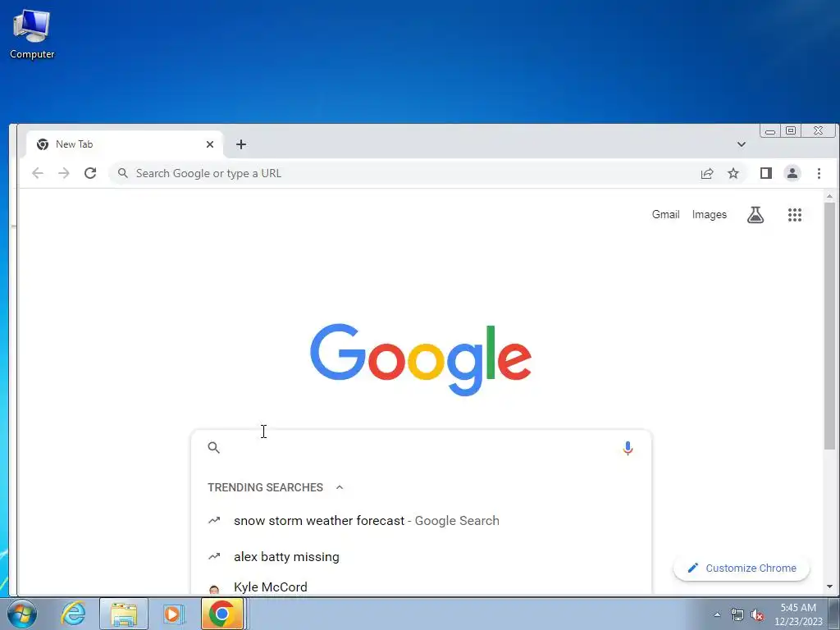Click the Show desktop strip beside the clock
Screen dimensions: 840x630
pyautogui.click(x=833, y=614)
